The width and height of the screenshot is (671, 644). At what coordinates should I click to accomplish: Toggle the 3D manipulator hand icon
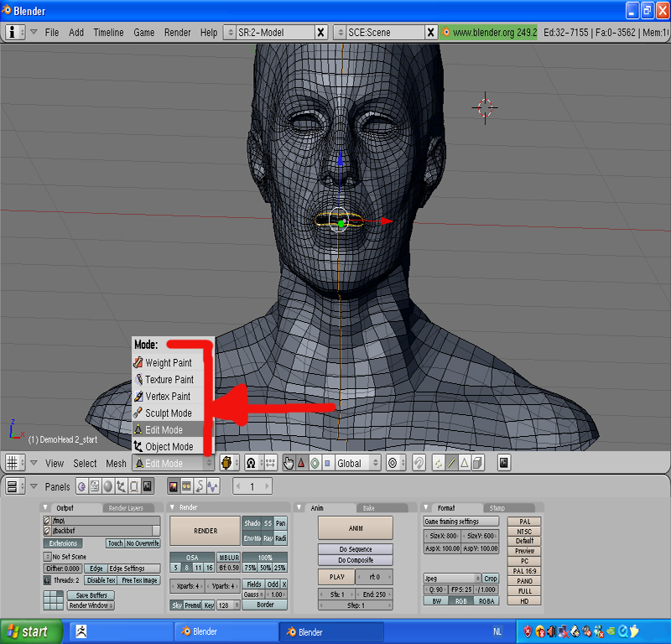289,463
